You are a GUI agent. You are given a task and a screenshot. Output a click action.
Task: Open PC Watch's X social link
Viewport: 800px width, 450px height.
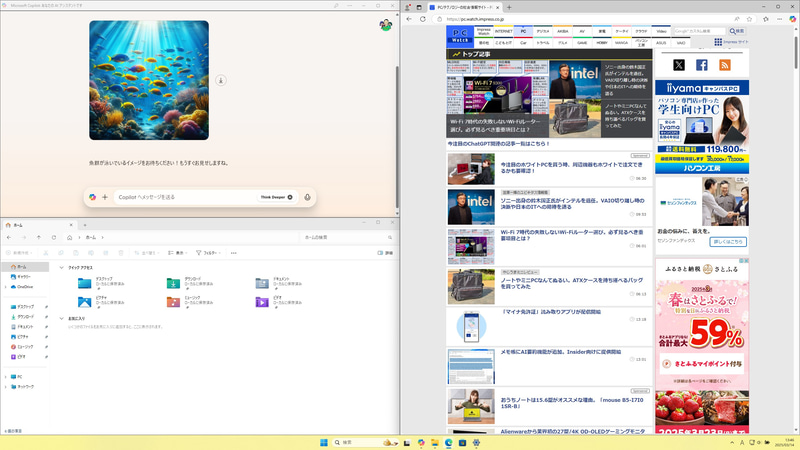tap(679, 65)
